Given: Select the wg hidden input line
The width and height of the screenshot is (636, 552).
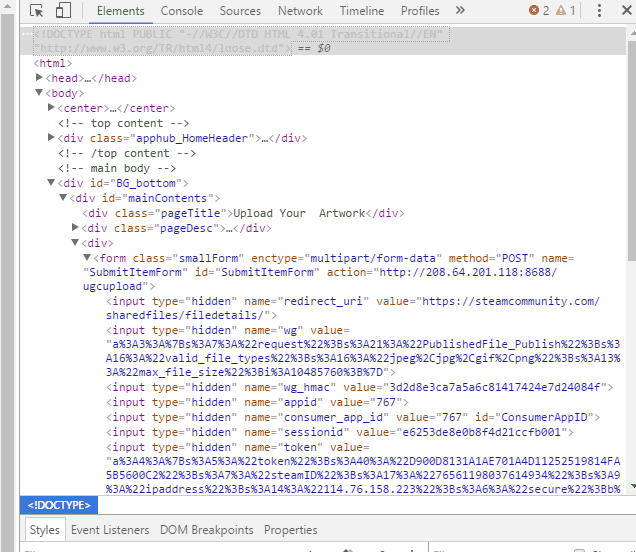Looking at the screenshot, I should pos(363,351).
